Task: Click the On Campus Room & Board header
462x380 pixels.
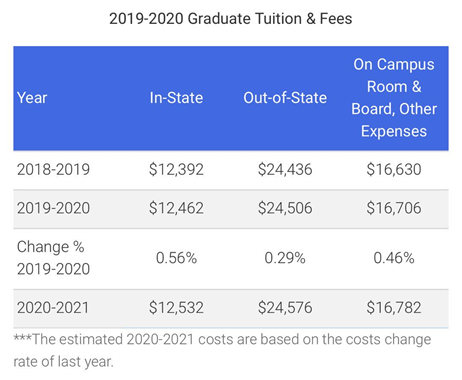Action: click(394, 98)
